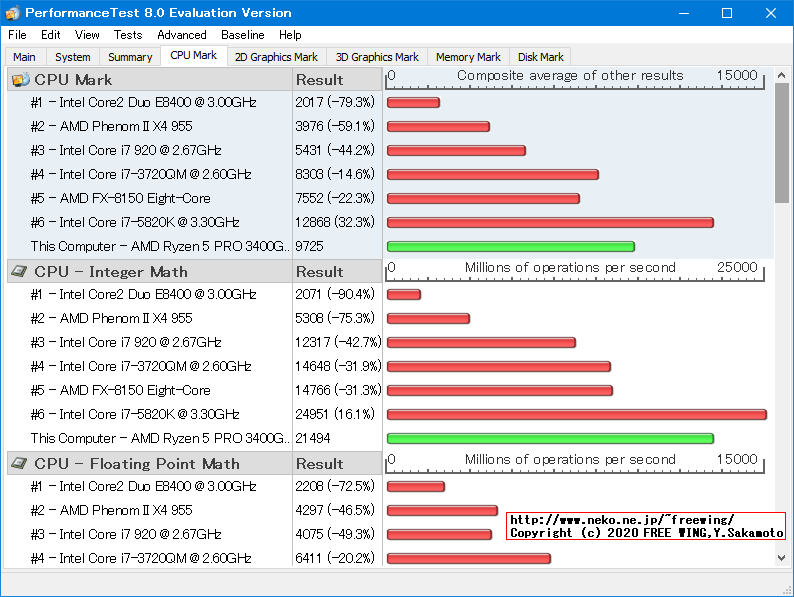The image size is (794, 597).
Task: Click the CPU Mark Result column header
Action: (x=337, y=79)
